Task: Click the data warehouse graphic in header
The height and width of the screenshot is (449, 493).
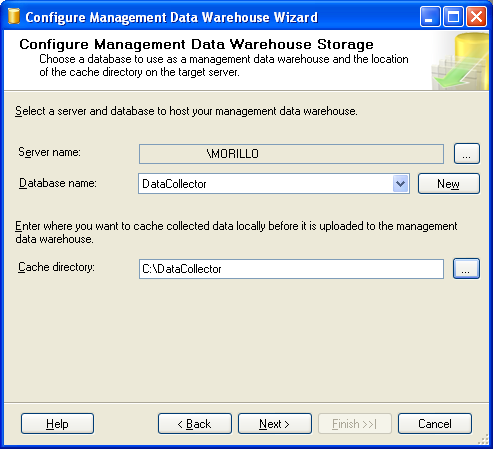Action: coord(460,61)
